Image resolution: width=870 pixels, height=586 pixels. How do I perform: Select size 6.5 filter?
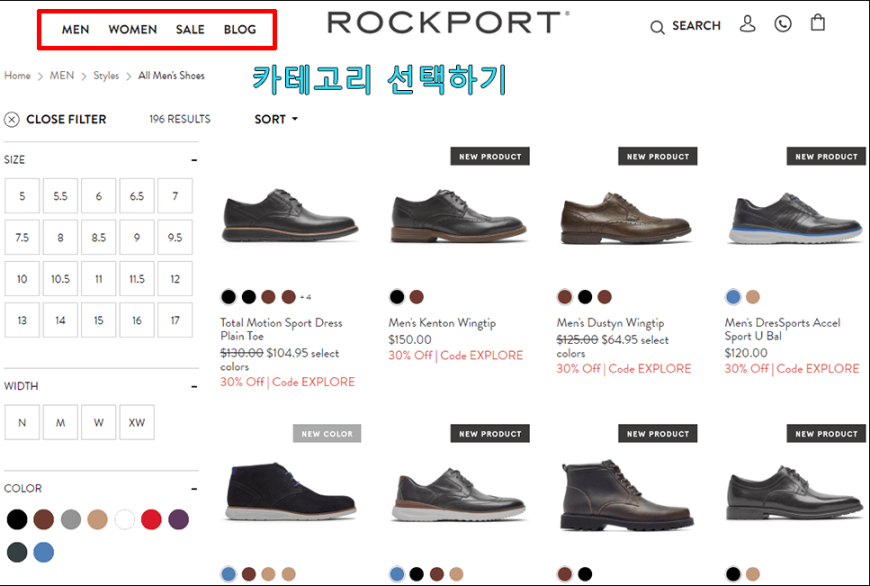[x=137, y=196]
